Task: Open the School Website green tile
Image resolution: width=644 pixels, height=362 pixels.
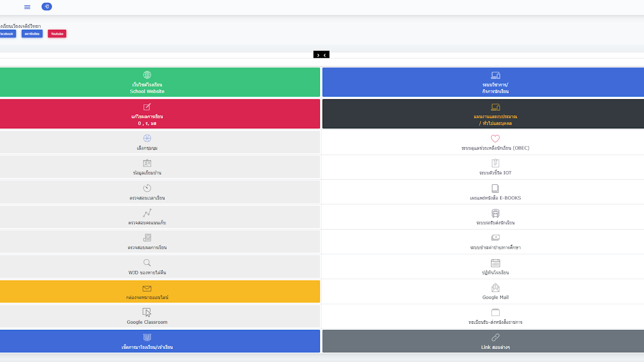Action: pyautogui.click(x=147, y=82)
